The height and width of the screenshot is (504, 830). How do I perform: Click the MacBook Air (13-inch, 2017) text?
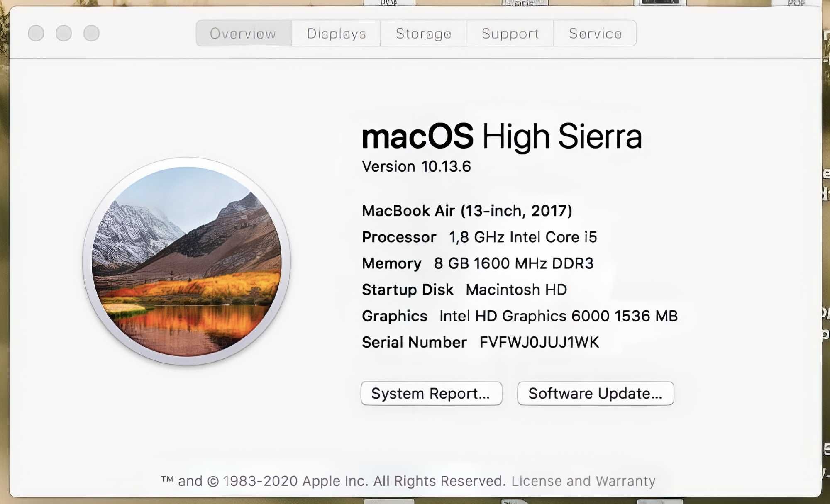(x=467, y=211)
